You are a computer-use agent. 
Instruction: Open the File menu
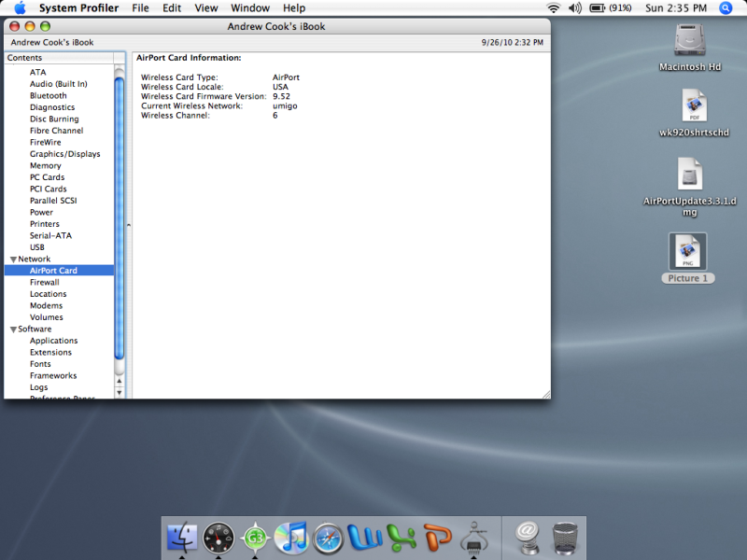tap(141, 8)
